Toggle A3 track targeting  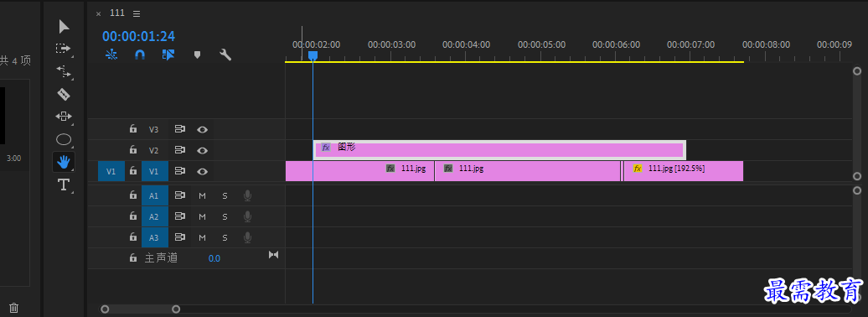154,238
